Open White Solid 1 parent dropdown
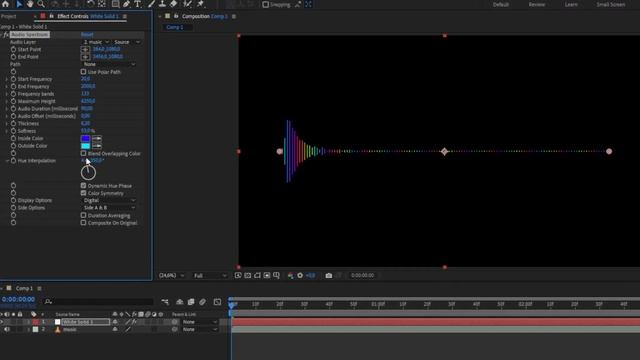640x360 pixels. [x=199, y=322]
